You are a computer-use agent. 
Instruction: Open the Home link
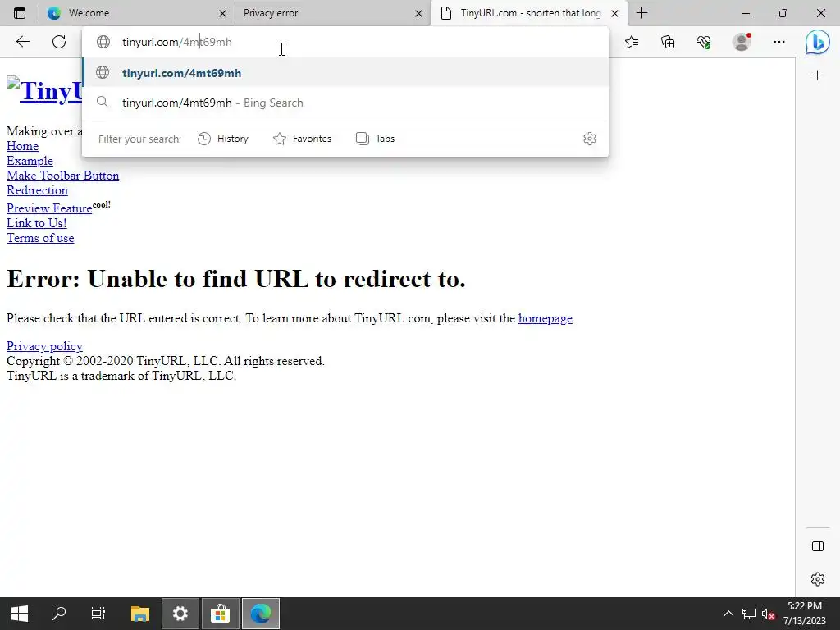[22, 146]
